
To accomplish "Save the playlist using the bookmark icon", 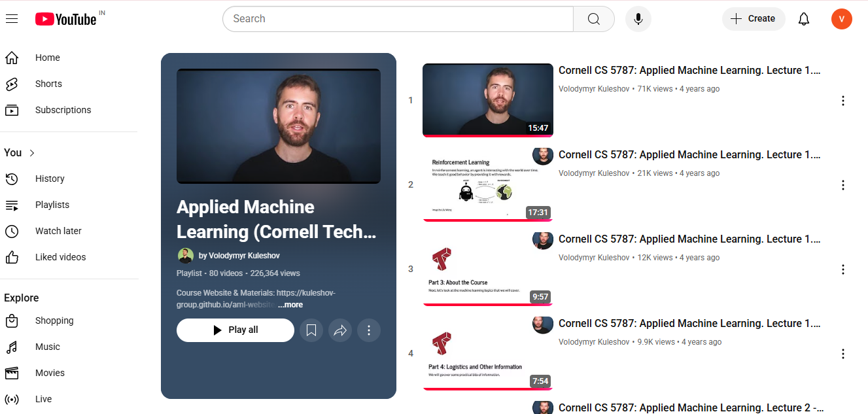I will pyautogui.click(x=311, y=330).
